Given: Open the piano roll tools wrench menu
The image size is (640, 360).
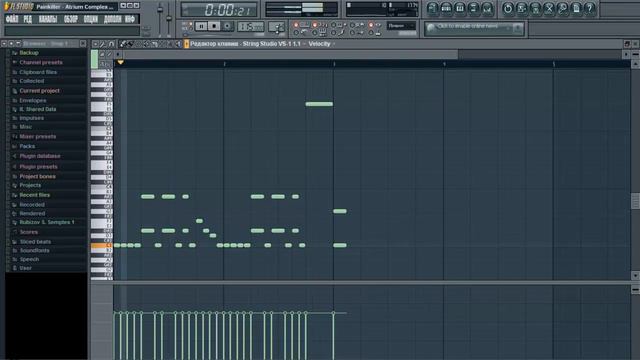Looking at the screenshot, I should (x=103, y=44).
